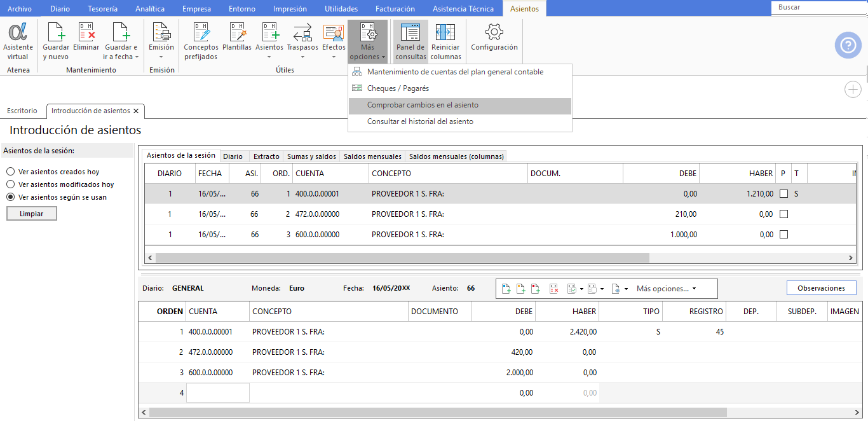The width and height of the screenshot is (868, 421).
Task: Open the Emisión printer icon
Action: (161, 32)
